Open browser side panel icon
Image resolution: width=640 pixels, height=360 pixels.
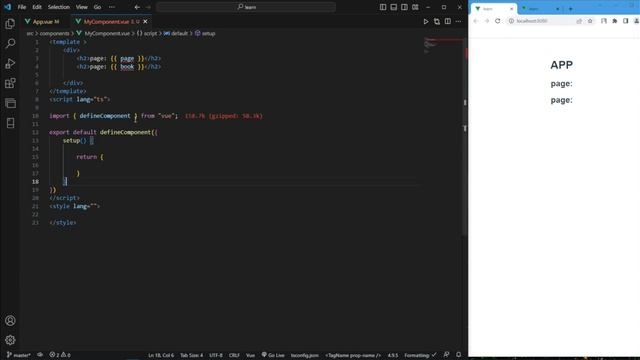tap(625, 21)
